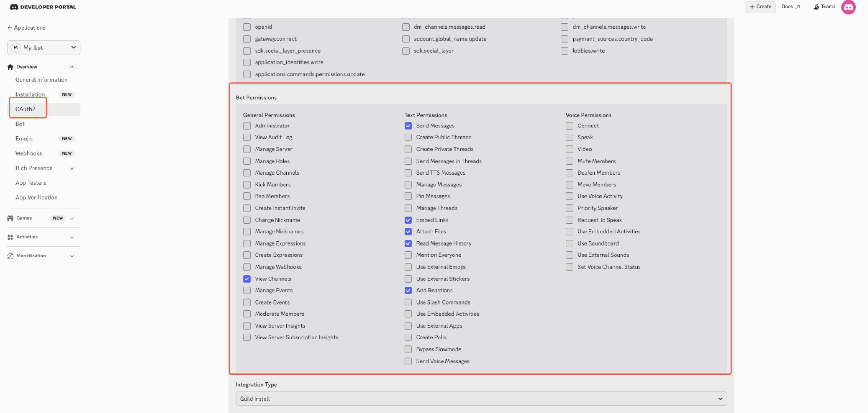Screen dimensions: 868x413
Task: Click the Monetization icon in sidebar
Action: (10, 256)
